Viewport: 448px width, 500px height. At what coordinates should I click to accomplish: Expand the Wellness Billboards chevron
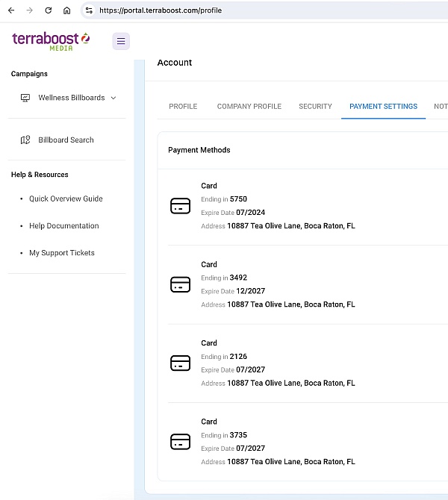coord(113,98)
